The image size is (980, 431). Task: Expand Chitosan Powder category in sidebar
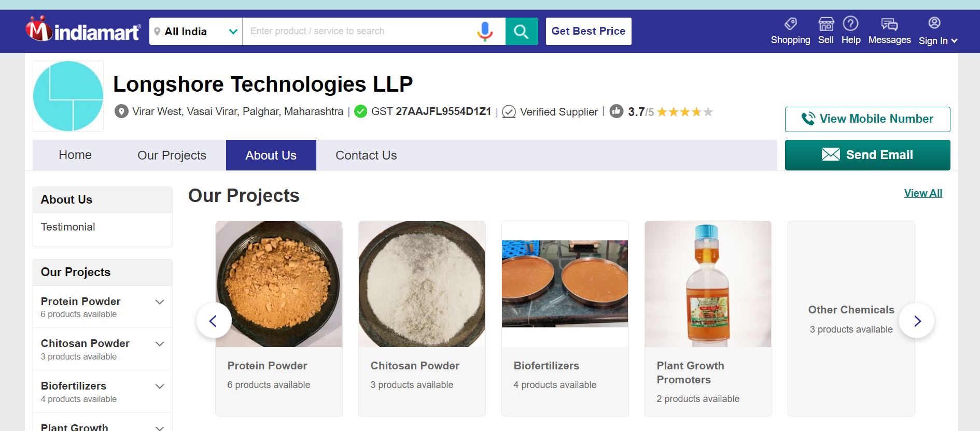pyautogui.click(x=160, y=344)
